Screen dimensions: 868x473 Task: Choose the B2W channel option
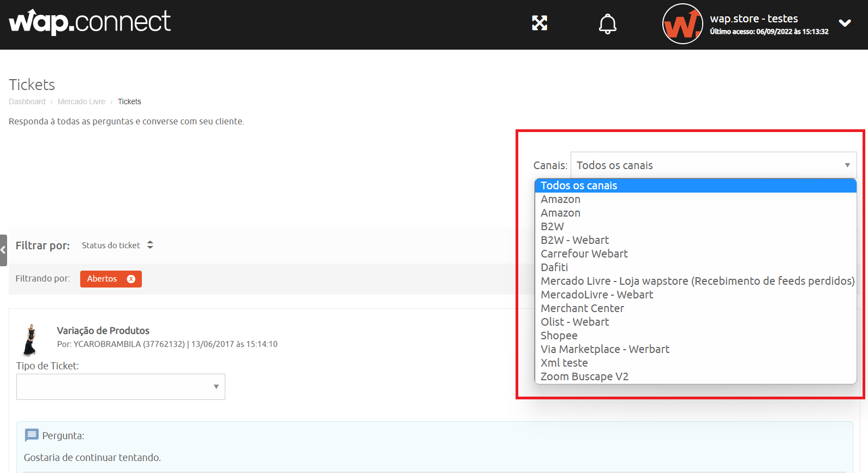(x=696, y=226)
